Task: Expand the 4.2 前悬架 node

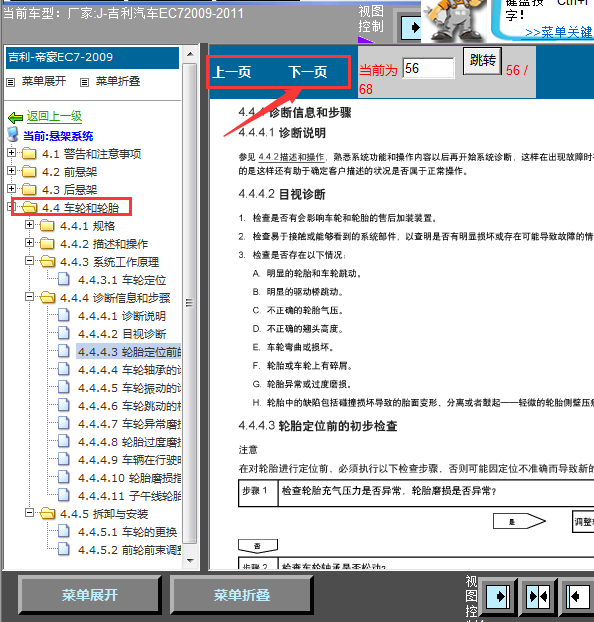Action: point(12,171)
